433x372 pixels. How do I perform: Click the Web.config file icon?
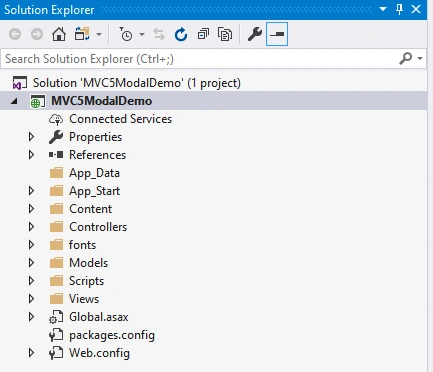[x=56, y=353]
